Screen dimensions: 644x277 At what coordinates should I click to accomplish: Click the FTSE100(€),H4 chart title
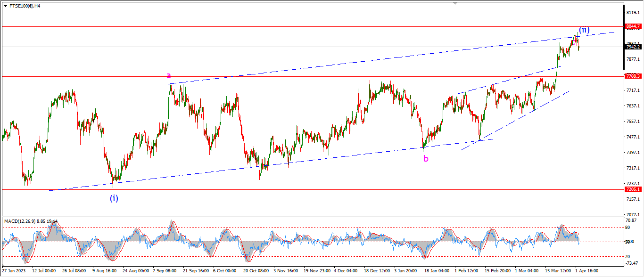pos(22,6)
